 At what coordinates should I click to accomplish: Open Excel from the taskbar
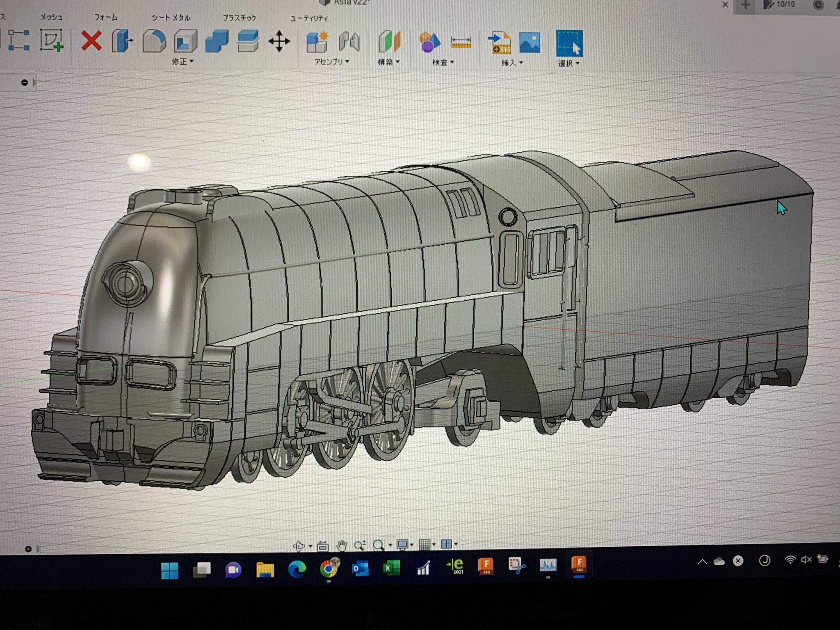[x=391, y=568]
